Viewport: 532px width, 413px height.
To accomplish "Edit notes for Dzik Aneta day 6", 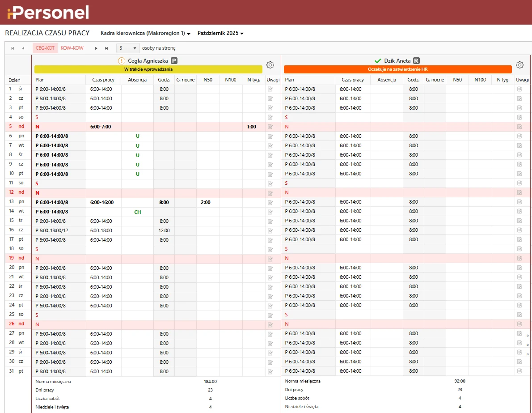I will [519, 136].
